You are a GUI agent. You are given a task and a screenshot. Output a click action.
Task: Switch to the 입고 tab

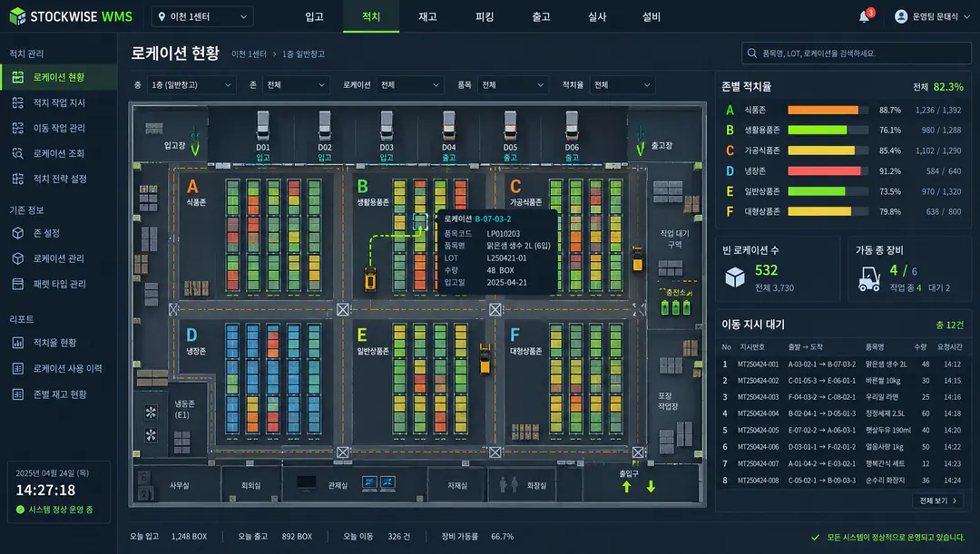click(314, 17)
